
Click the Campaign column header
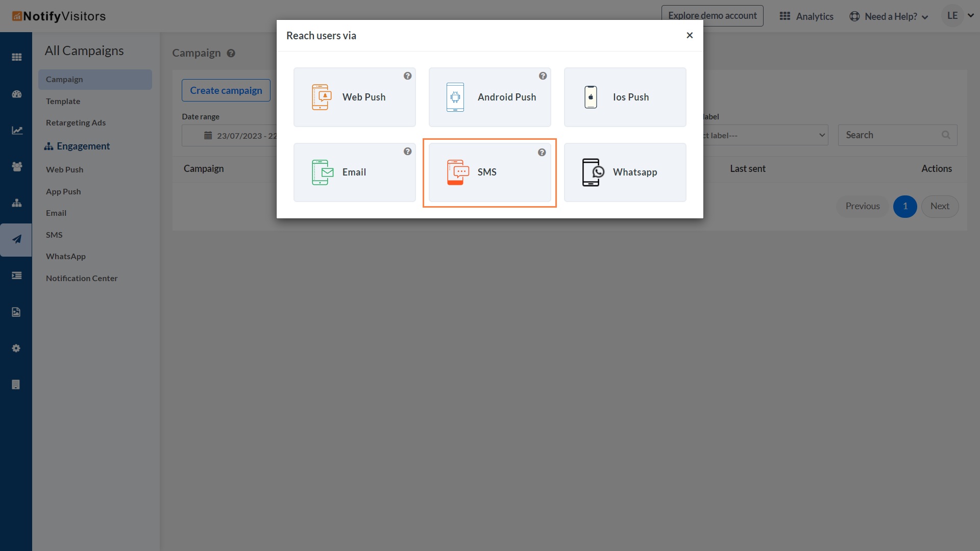(204, 169)
